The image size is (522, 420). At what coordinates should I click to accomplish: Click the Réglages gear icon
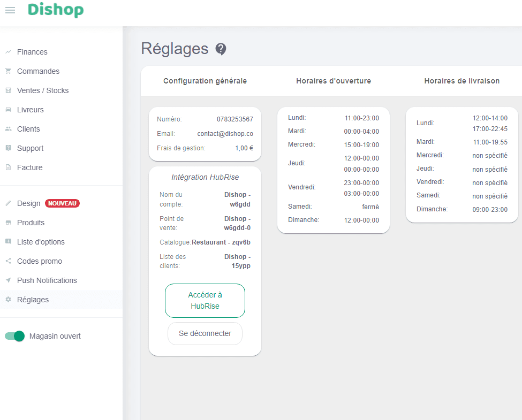(x=9, y=300)
